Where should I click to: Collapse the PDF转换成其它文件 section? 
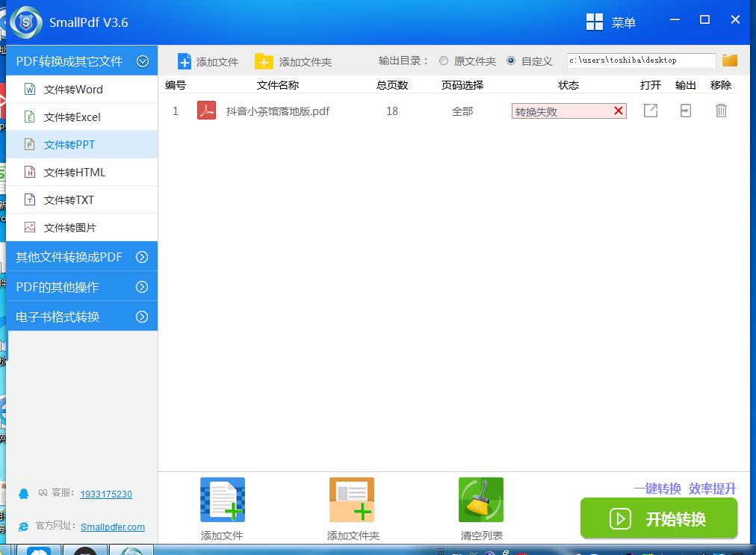click(x=143, y=61)
